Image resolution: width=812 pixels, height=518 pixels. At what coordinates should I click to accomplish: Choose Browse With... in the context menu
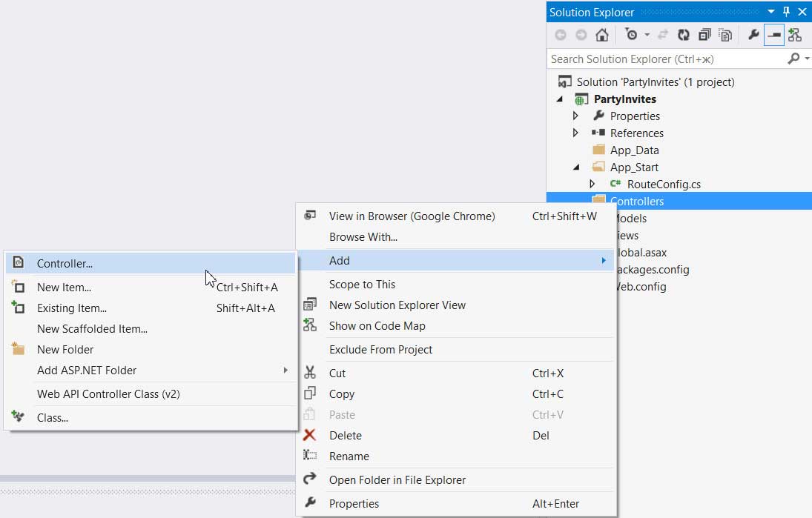[x=456, y=237]
